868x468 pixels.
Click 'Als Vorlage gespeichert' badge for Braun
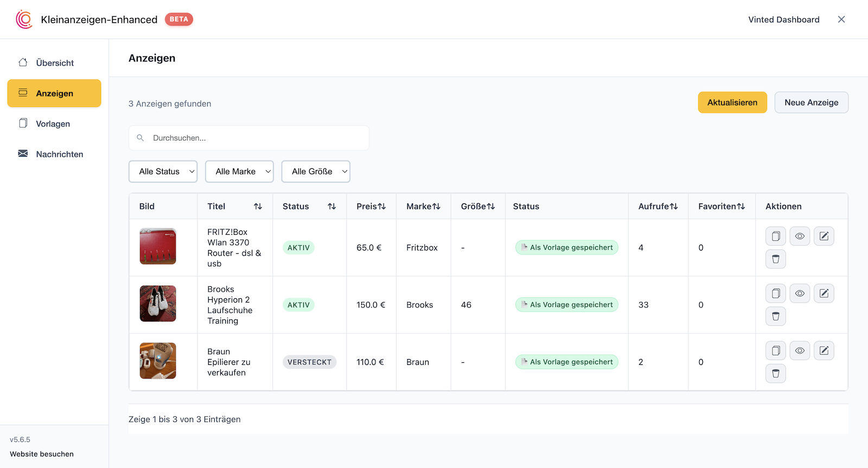point(566,362)
